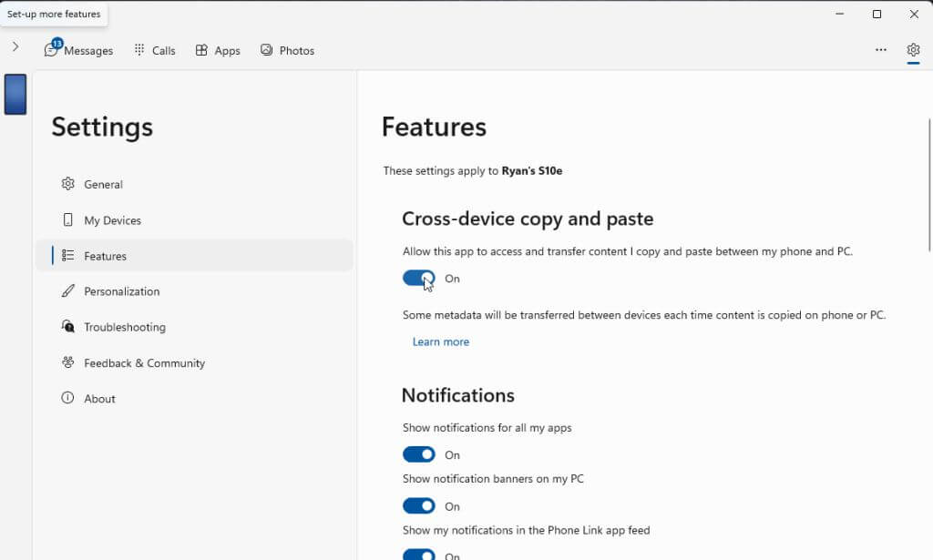Open My Devices settings section
933x560 pixels.
pos(112,220)
